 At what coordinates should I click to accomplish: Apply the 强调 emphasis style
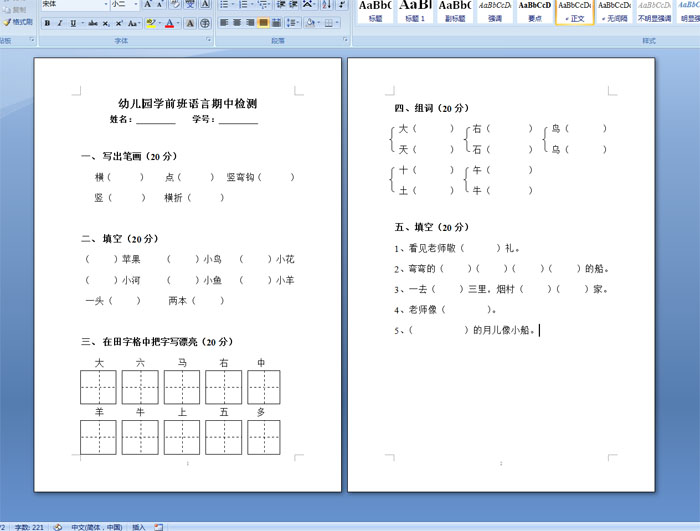click(x=495, y=11)
